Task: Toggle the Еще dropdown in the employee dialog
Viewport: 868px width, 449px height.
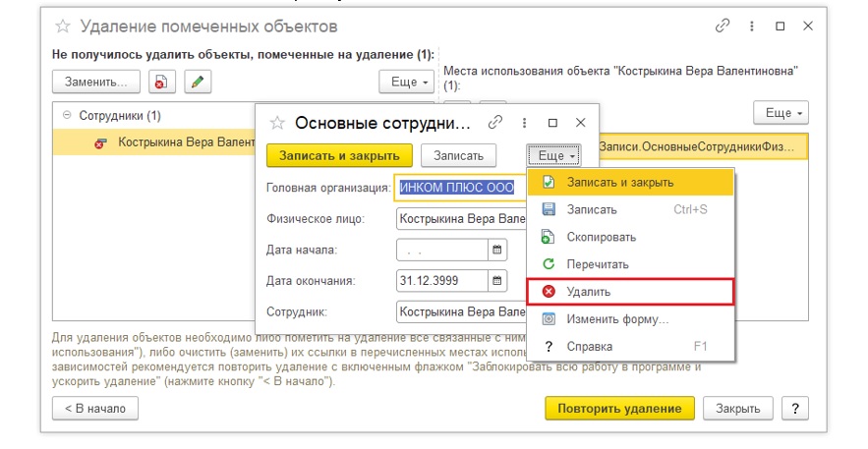Action: [x=554, y=155]
